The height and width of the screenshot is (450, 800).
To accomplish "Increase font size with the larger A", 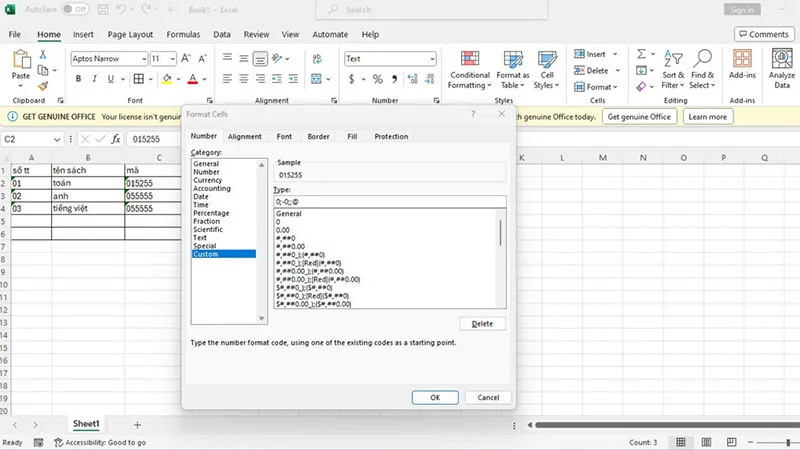I will (186, 59).
